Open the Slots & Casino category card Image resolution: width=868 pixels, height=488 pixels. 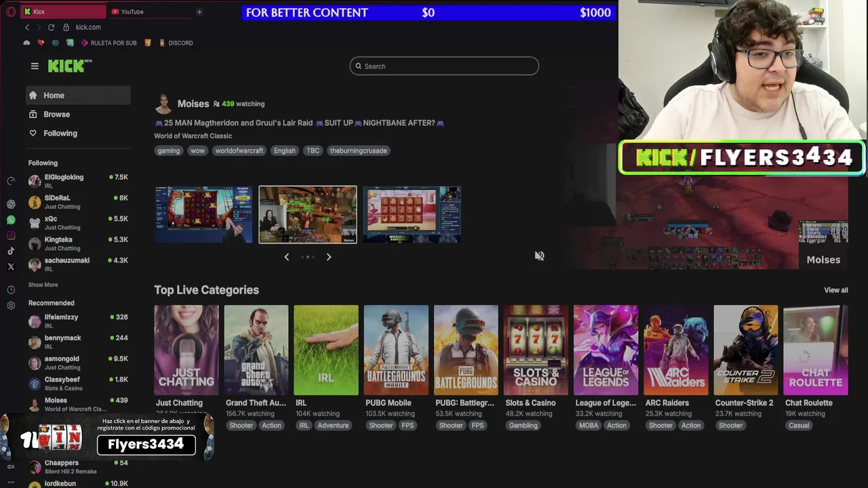(x=536, y=350)
